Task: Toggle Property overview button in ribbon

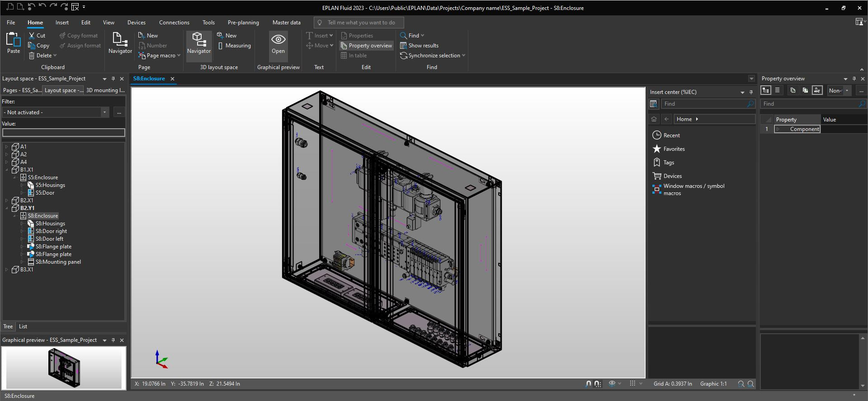Action: (x=366, y=46)
